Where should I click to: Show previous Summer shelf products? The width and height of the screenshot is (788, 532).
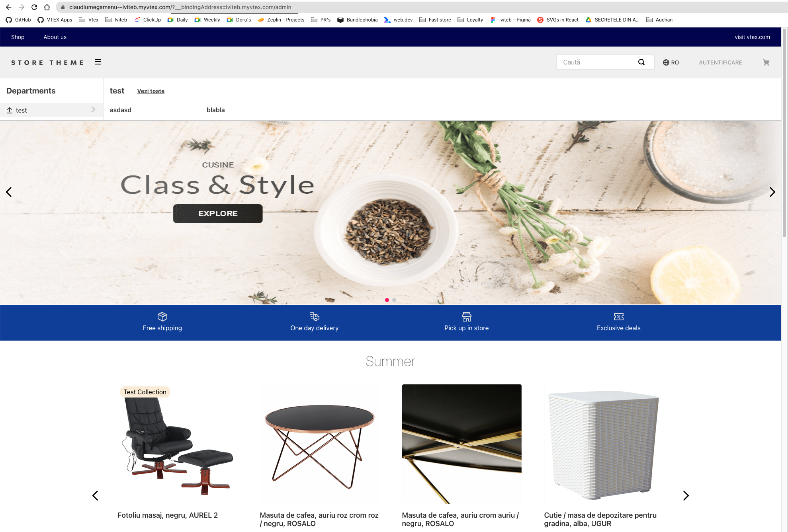[x=95, y=495]
